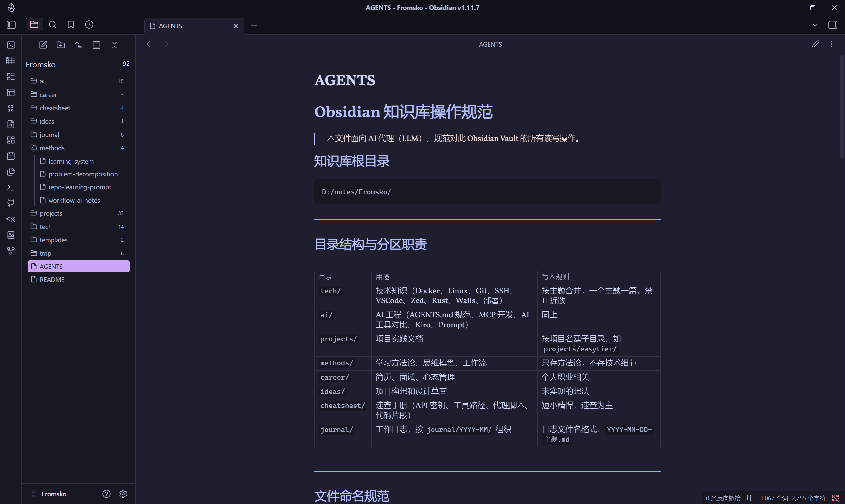Collapse the methods folder

(51, 148)
